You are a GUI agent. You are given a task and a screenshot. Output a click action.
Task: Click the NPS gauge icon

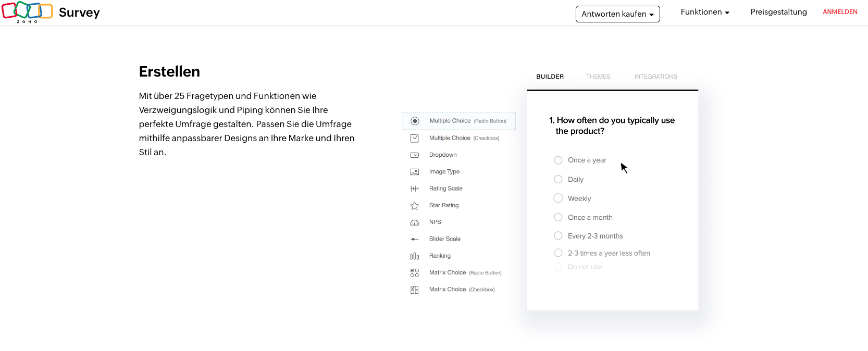click(415, 222)
